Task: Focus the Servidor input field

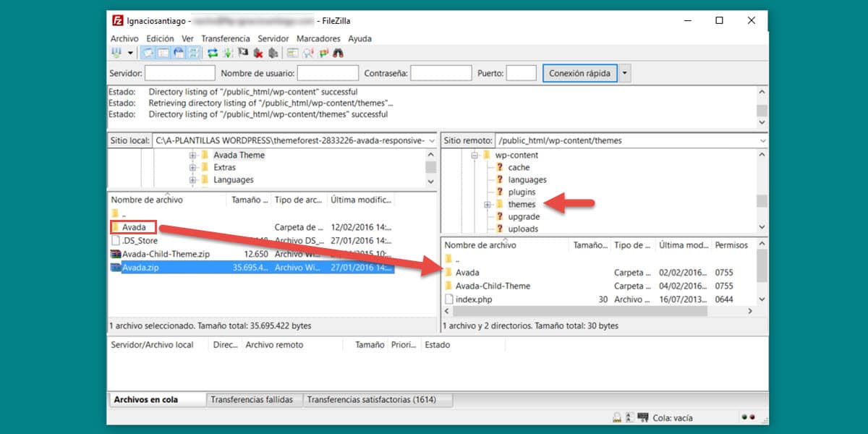Action: point(180,73)
